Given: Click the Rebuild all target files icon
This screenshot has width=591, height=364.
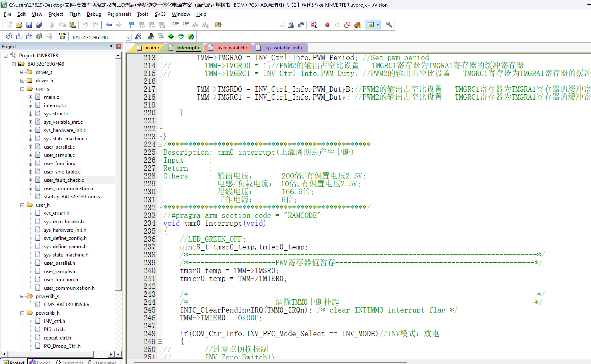Looking at the screenshot, I should [29, 37].
